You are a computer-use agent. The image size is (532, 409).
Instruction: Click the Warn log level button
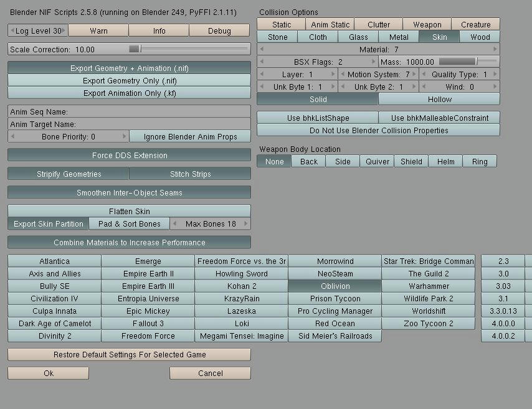click(x=98, y=31)
